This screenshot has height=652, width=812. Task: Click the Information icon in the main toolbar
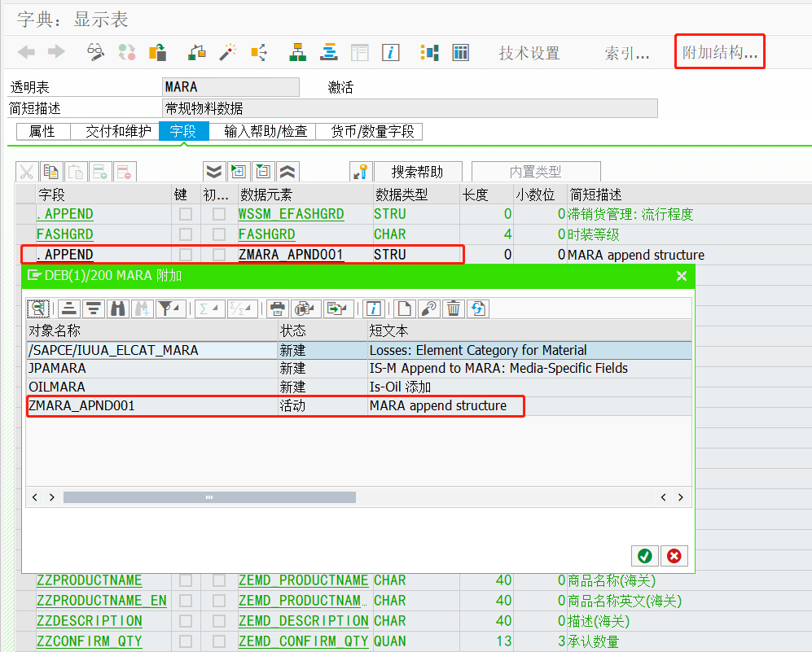(x=391, y=52)
